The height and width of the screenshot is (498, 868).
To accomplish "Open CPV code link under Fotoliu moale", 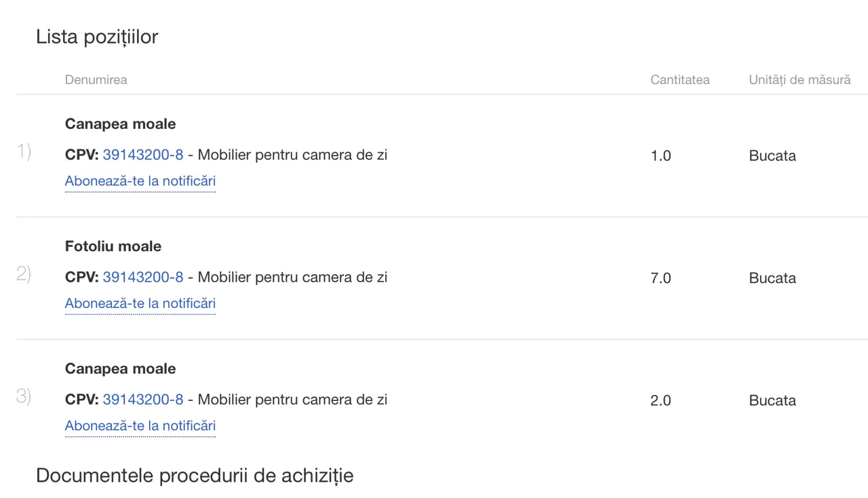I will click(x=143, y=277).
